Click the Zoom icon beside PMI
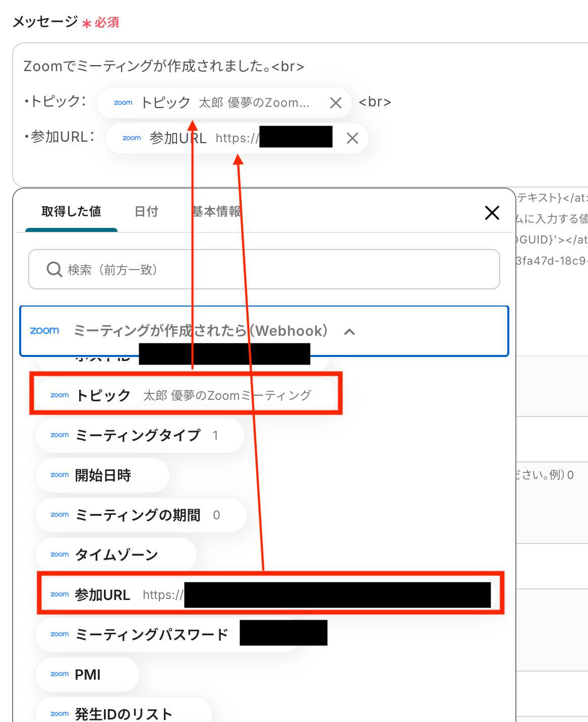This screenshot has width=588, height=722. [60, 674]
